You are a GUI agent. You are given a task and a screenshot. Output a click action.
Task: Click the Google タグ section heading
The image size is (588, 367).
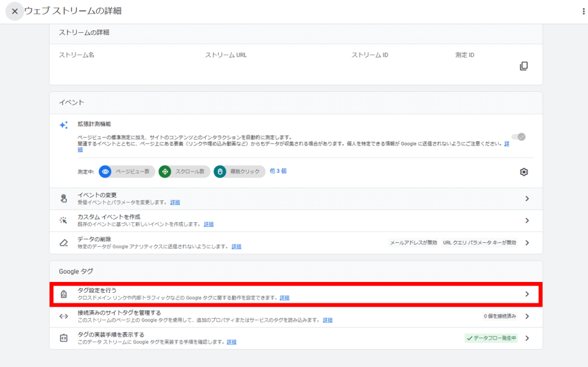(76, 271)
